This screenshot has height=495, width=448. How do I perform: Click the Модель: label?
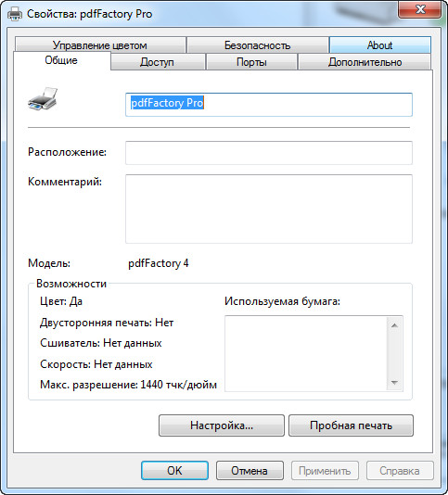click(x=49, y=263)
